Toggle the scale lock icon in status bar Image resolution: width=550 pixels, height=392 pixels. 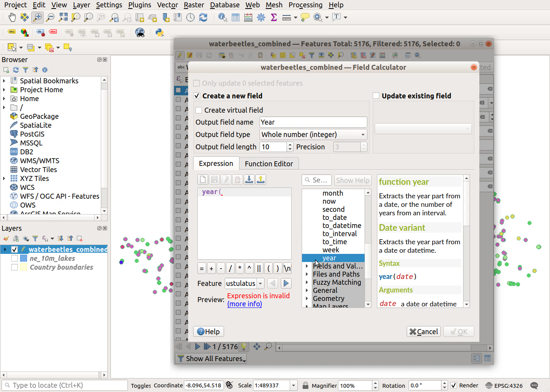click(x=305, y=385)
